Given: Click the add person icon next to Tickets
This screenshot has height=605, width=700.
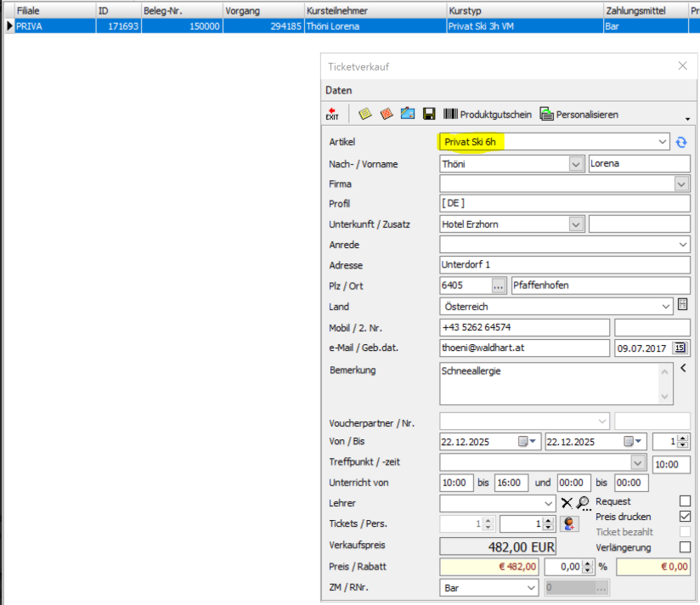Looking at the screenshot, I should [570, 524].
